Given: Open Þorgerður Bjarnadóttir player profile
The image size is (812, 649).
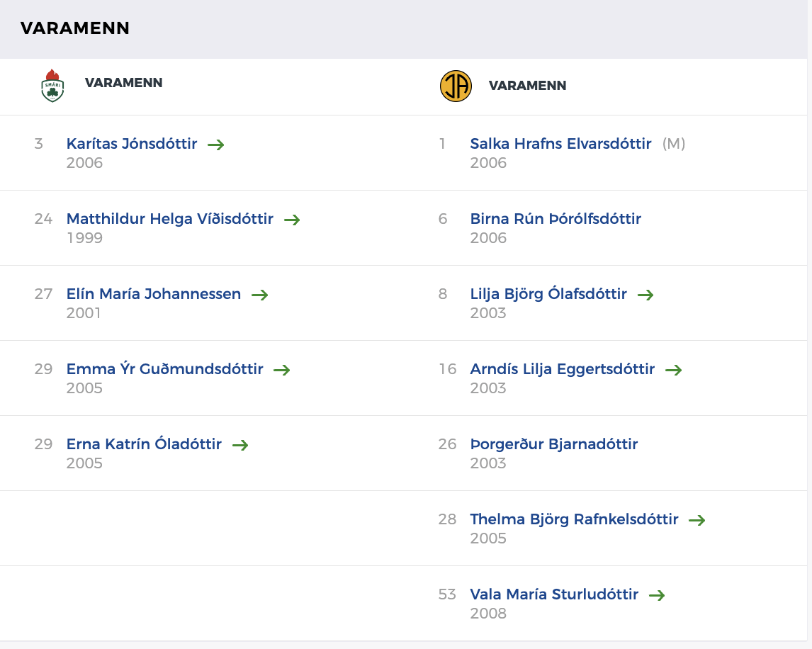Looking at the screenshot, I should pos(554,444).
